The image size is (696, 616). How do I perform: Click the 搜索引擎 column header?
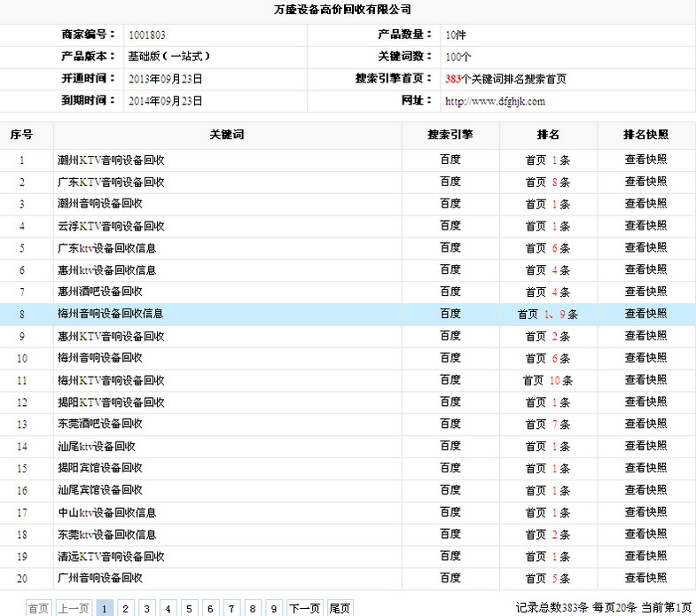click(450, 135)
